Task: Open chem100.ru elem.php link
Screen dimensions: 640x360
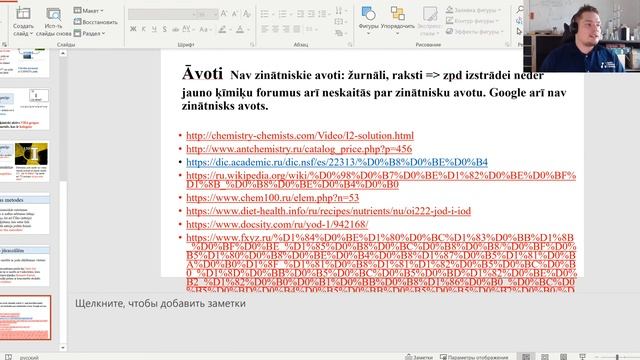Action: [x=273, y=198]
